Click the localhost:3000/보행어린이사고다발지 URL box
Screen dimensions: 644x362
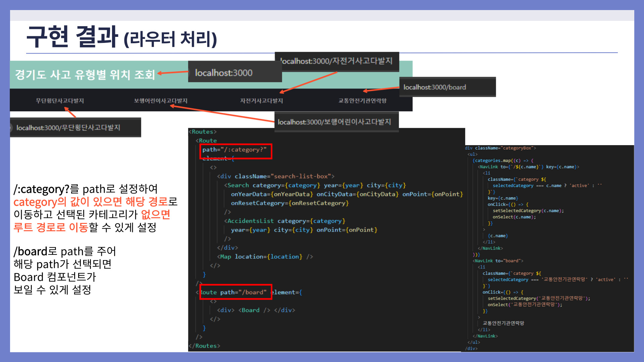[x=336, y=122]
